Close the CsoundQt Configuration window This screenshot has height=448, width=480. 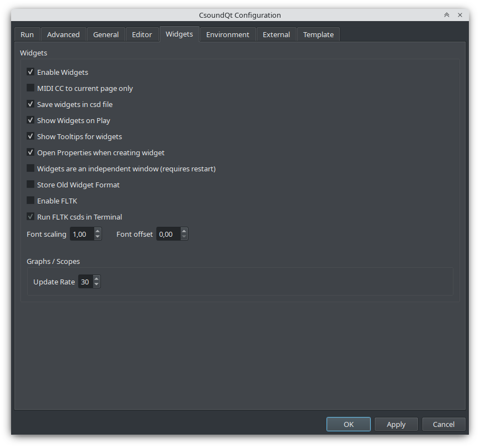(460, 15)
